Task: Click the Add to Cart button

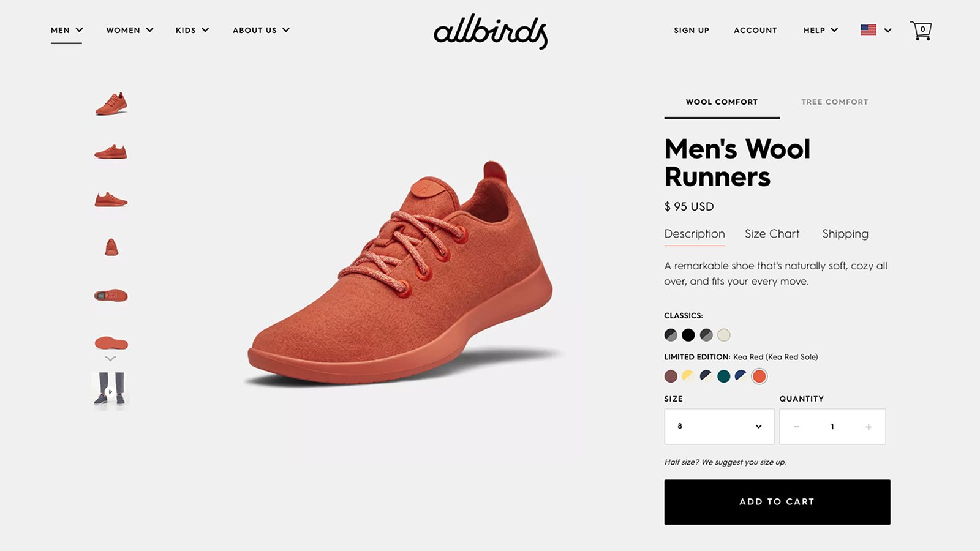Action: click(x=777, y=502)
